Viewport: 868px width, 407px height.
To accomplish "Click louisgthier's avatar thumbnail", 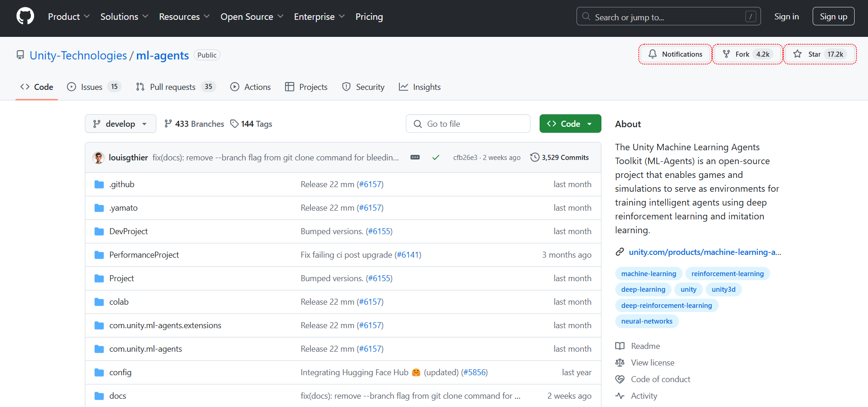I will click(x=98, y=158).
